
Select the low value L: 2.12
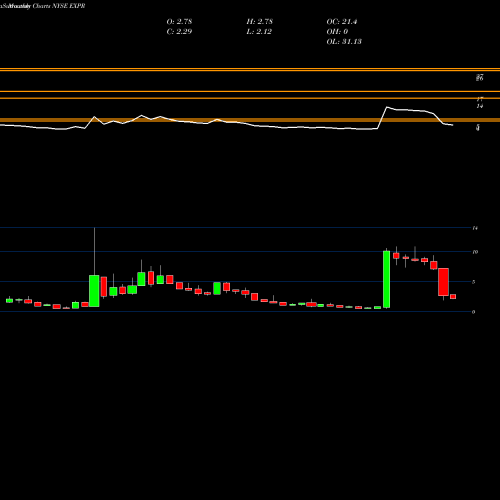pyautogui.click(x=259, y=32)
